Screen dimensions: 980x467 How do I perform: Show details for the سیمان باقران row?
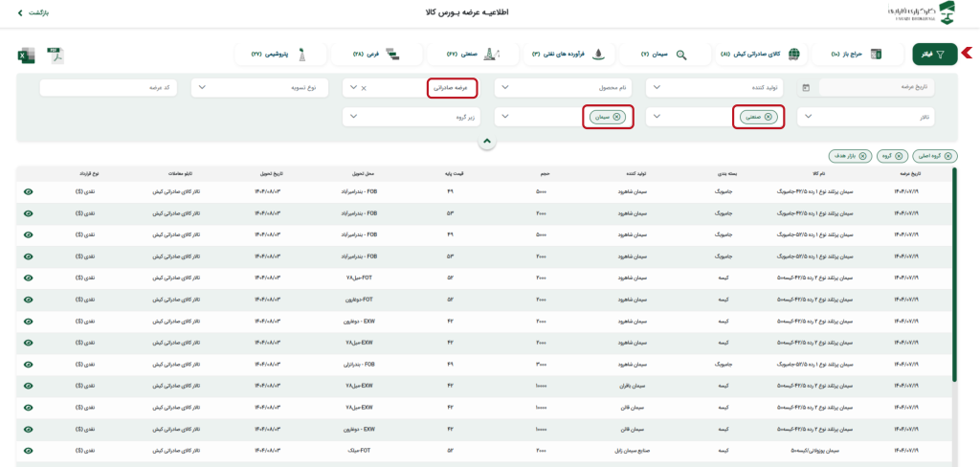[x=29, y=385]
